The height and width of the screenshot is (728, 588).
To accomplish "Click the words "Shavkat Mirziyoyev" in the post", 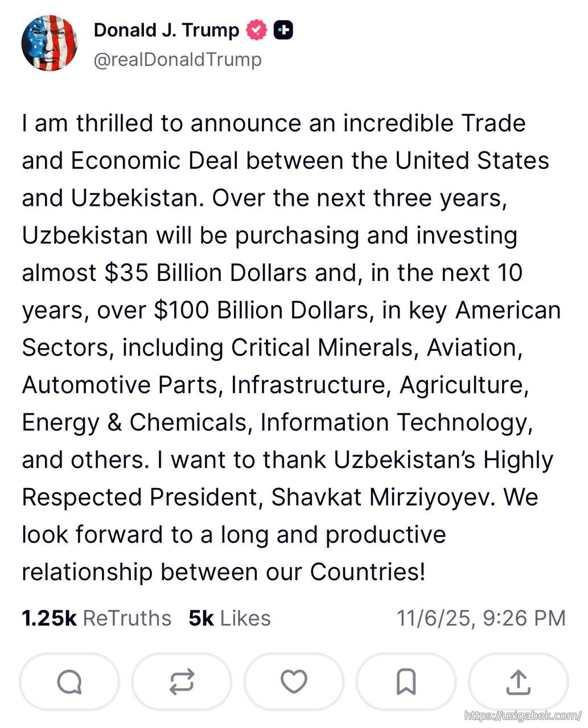I will [376, 497].
